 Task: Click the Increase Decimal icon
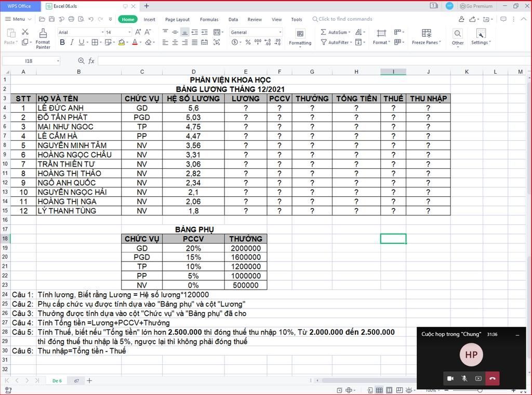[268, 43]
